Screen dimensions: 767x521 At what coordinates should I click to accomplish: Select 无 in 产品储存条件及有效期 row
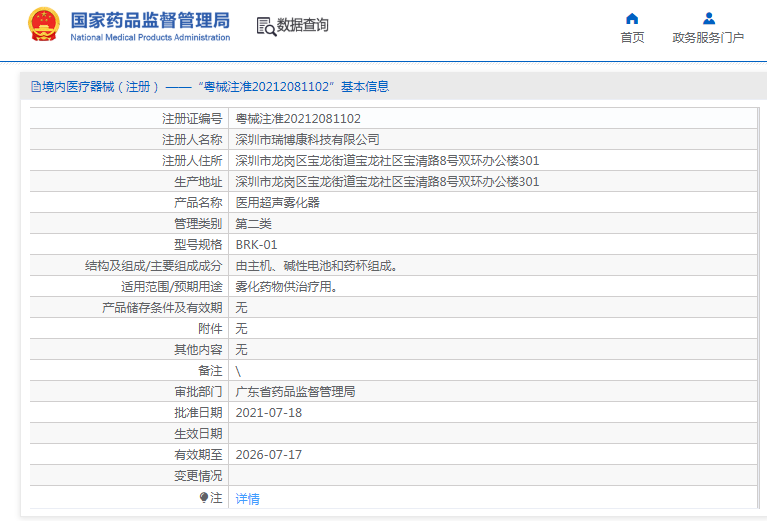pos(241,308)
